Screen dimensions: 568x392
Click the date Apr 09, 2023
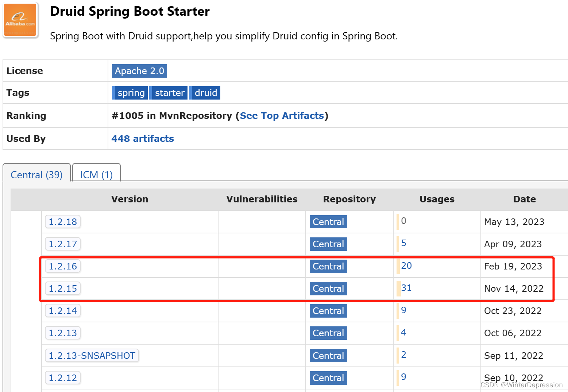[x=513, y=244]
